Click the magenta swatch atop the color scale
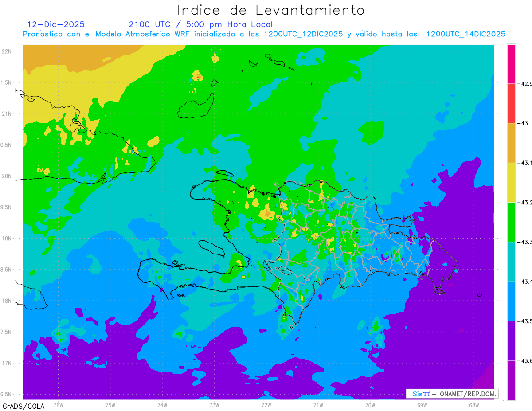 point(511,64)
